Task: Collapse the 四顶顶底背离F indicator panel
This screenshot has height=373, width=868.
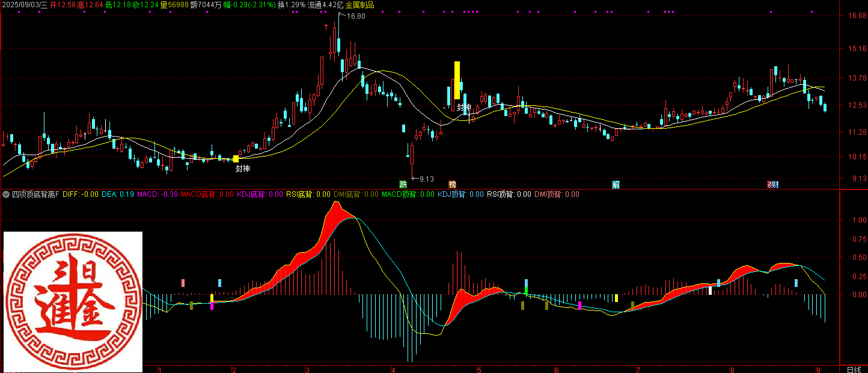Action: 6,194
